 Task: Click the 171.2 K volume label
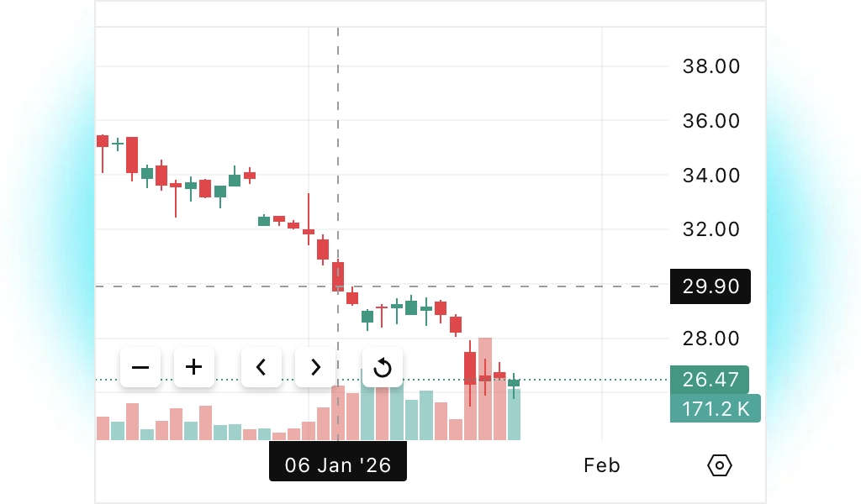[715, 408]
